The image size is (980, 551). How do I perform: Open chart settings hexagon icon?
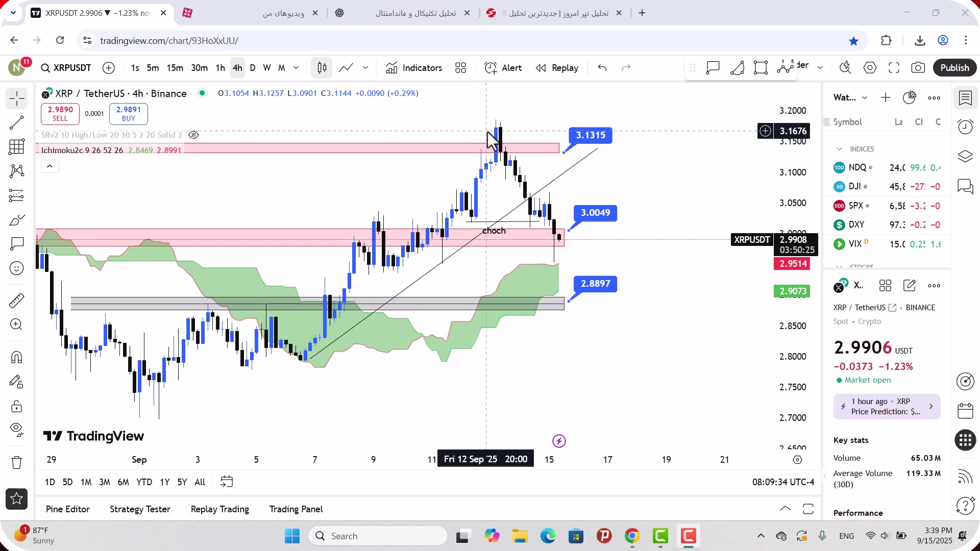[870, 68]
